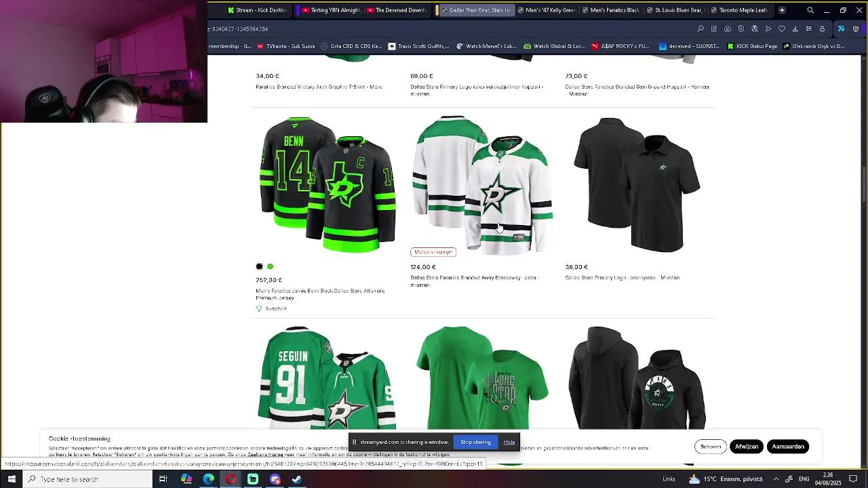The image size is (868, 488).
Task: Open Discord from the taskbar
Action: (x=275, y=479)
